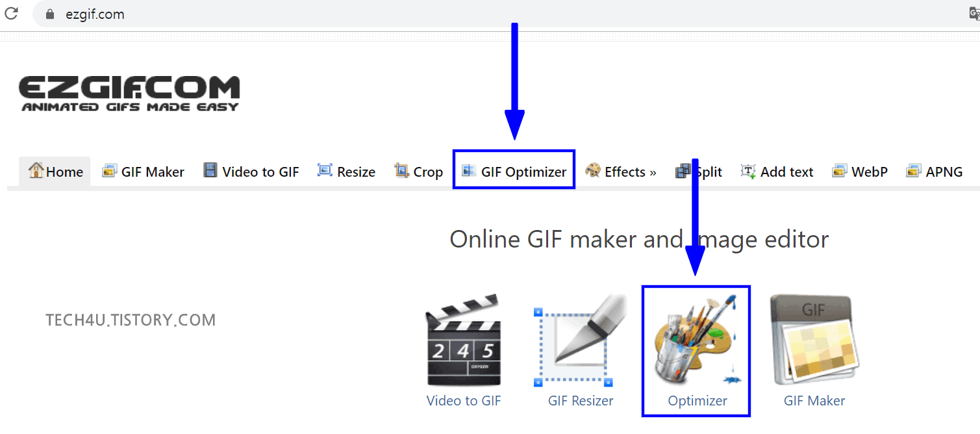Reload the page with browser refresh button
This screenshot has width=980, height=434.
click(x=11, y=13)
